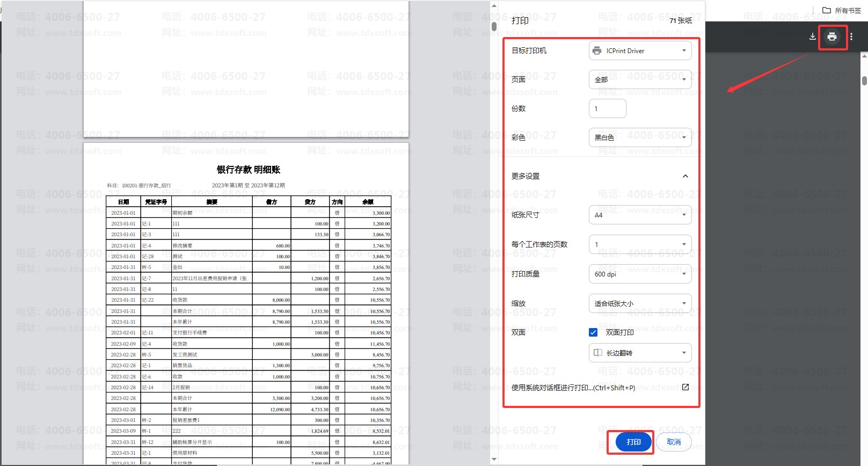Uncheck the 双面打印 checkbox
This screenshot has height=466, width=868.
[593, 332]
